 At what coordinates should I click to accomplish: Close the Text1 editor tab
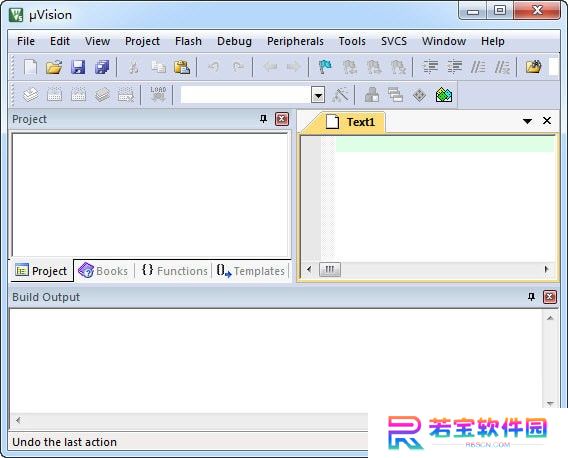point(547,121)
